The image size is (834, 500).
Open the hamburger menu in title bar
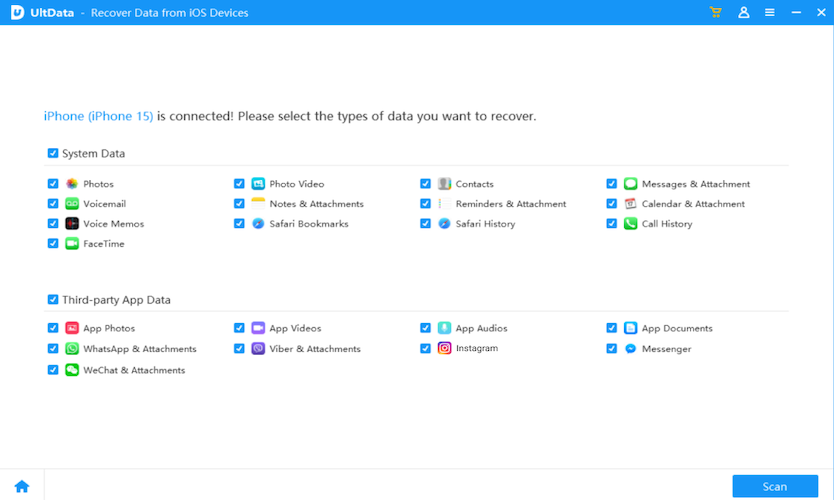coord(769,12)
